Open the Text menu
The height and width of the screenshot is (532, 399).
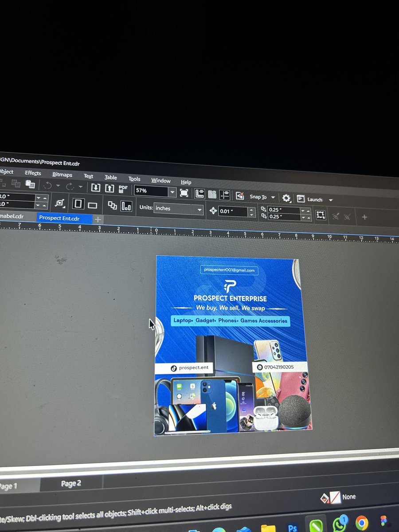(x=89, y=176)
